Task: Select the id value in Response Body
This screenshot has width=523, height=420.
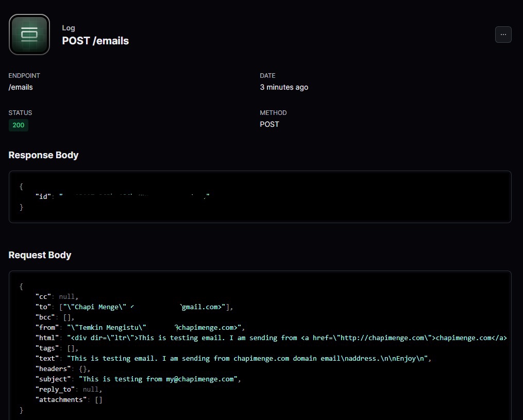Action: tap(134, 196)
